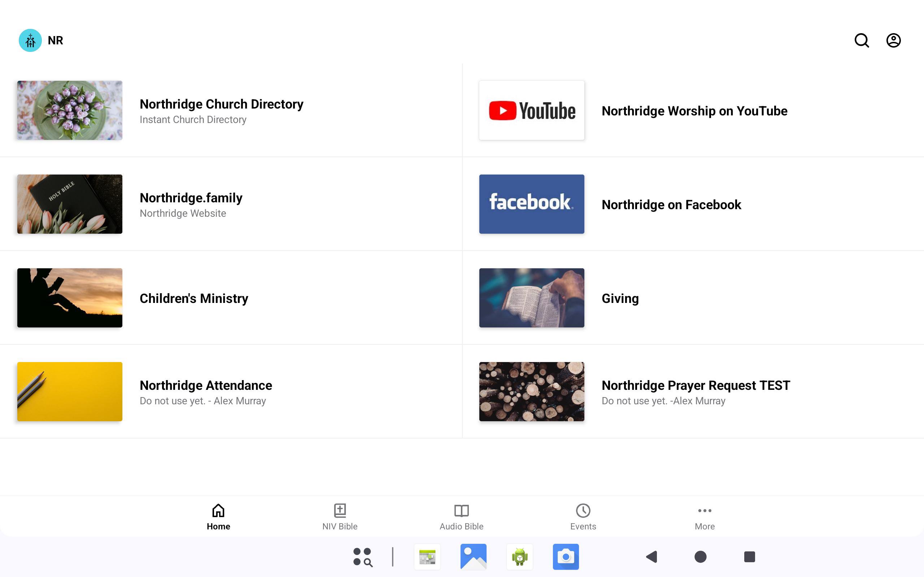Launch the camera app in taskbar

[566, 557]
